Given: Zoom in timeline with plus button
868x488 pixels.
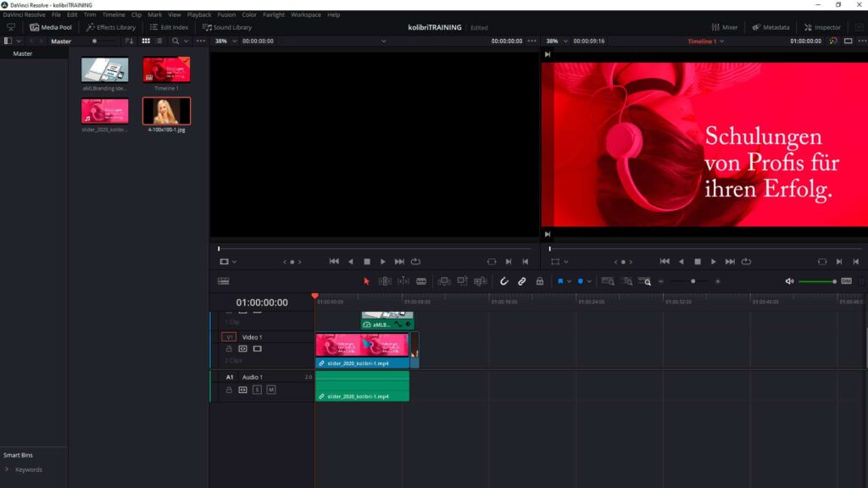Looking at the screenshot, I should click(x=717, y=281).
